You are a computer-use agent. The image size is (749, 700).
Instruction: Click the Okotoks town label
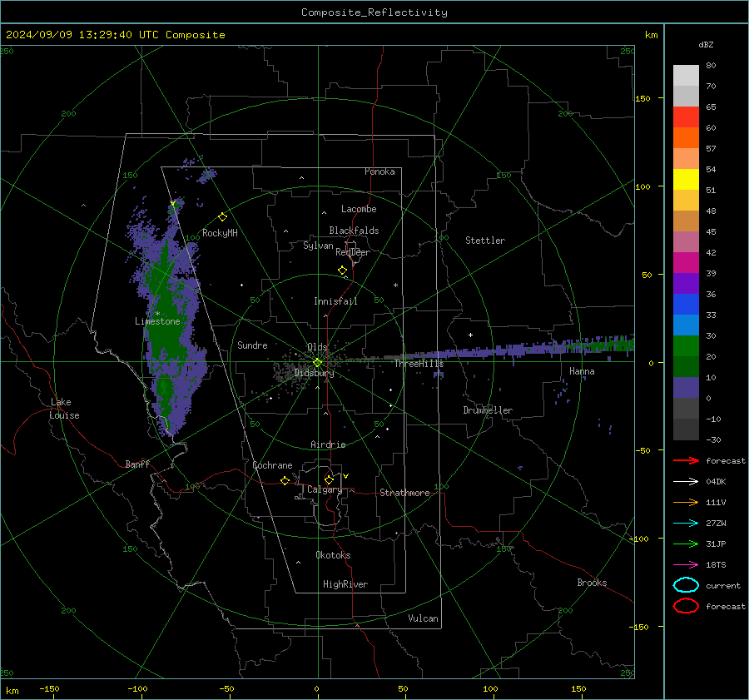pyautogui.click(x=333, y=555)
